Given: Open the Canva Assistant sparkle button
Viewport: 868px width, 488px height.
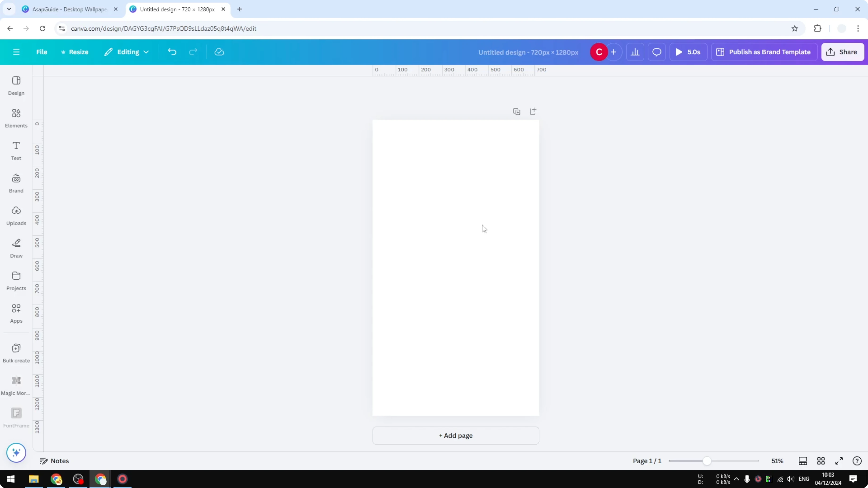Looking at the screenshot, I should point(16,453).
